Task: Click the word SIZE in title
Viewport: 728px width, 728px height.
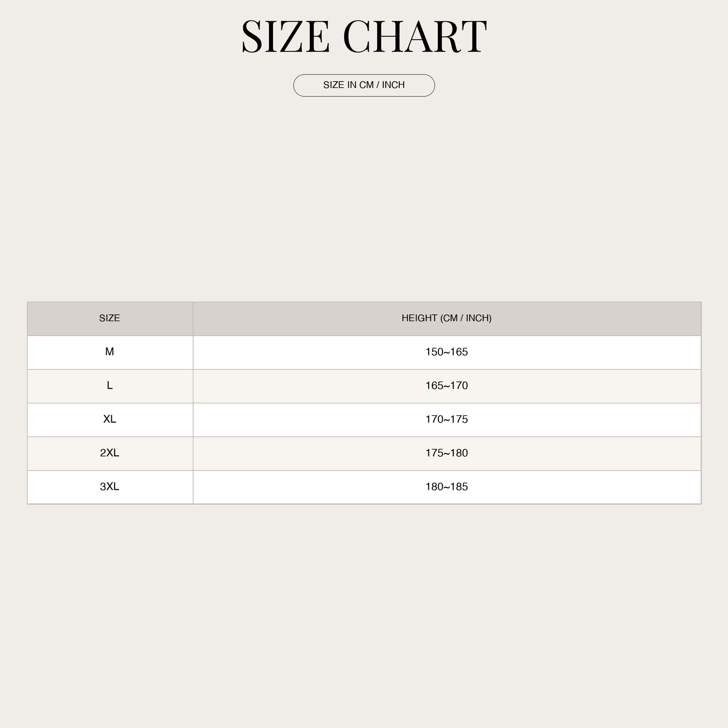Action: 286,36
